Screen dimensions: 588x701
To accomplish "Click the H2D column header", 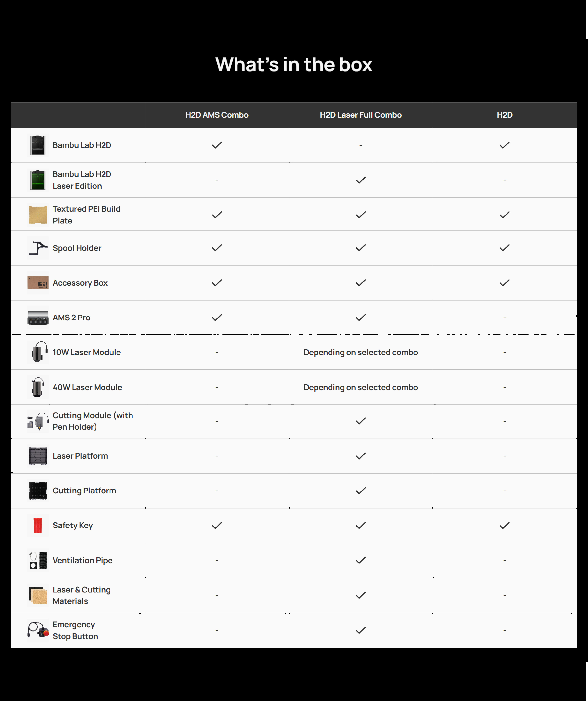I will (505, 115).
